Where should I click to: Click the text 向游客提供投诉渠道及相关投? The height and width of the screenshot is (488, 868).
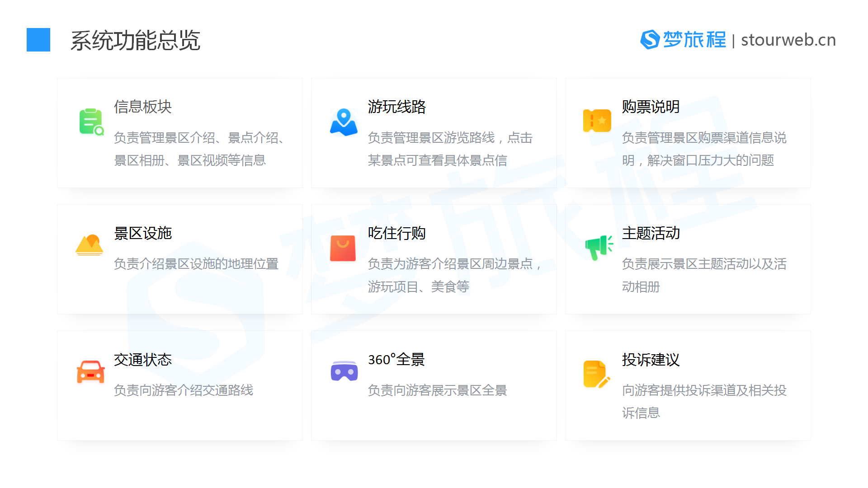click(x=704, y=390)
